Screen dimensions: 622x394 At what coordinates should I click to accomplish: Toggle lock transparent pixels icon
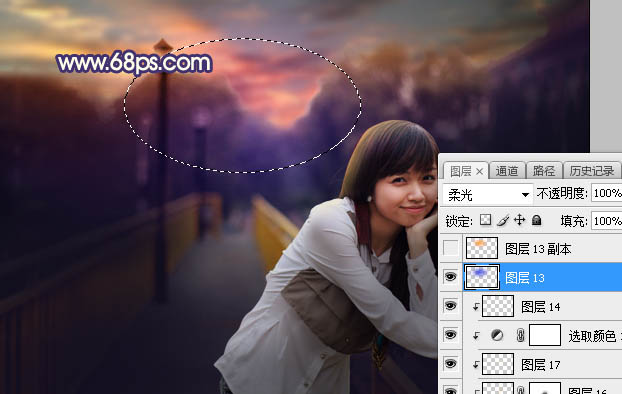(x=486, y=220)
